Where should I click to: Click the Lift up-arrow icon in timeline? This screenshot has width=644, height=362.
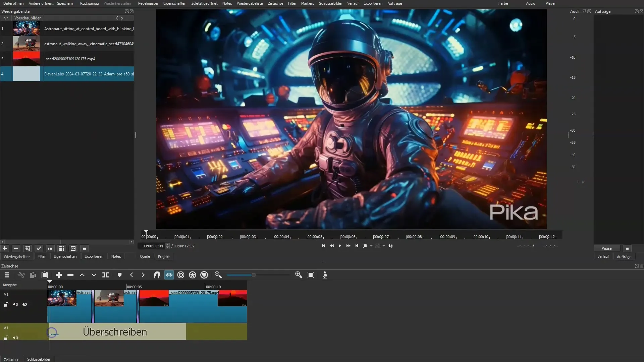coord(82,275)
